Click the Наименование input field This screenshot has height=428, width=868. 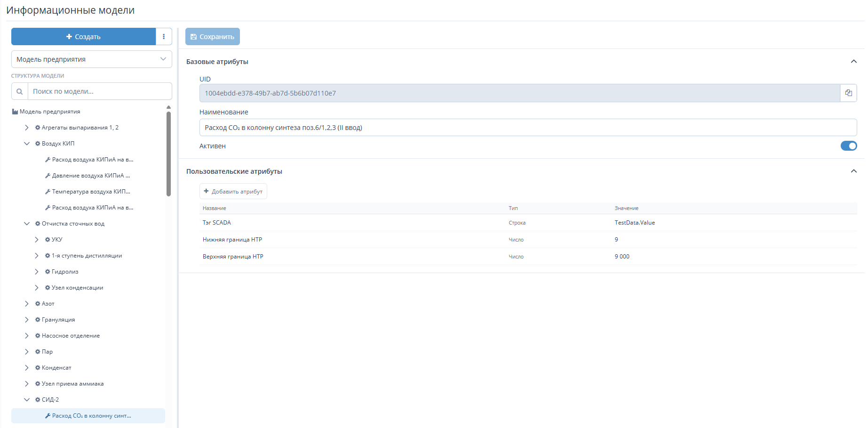click(x=528, y=128)
